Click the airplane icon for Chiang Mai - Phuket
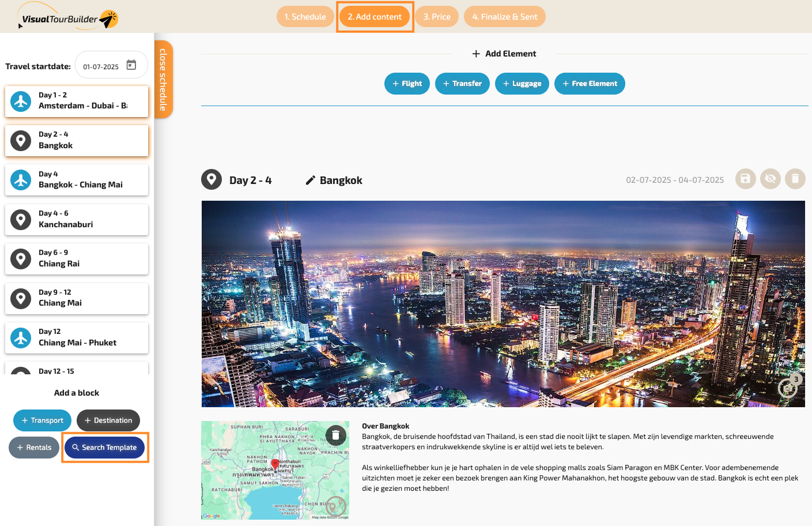 click(x=21, y=338)
